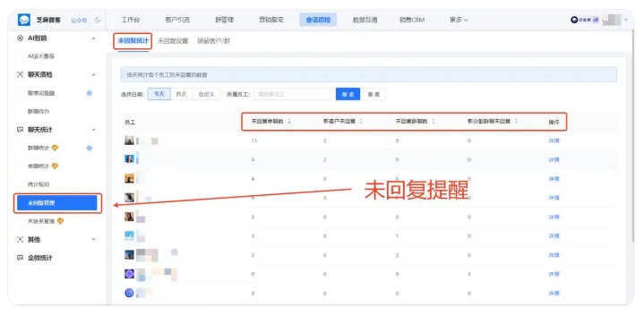The image size is (644, 324).
Task: Open the 营销裂变 top nav item
Action: click(x=271, y=20)
